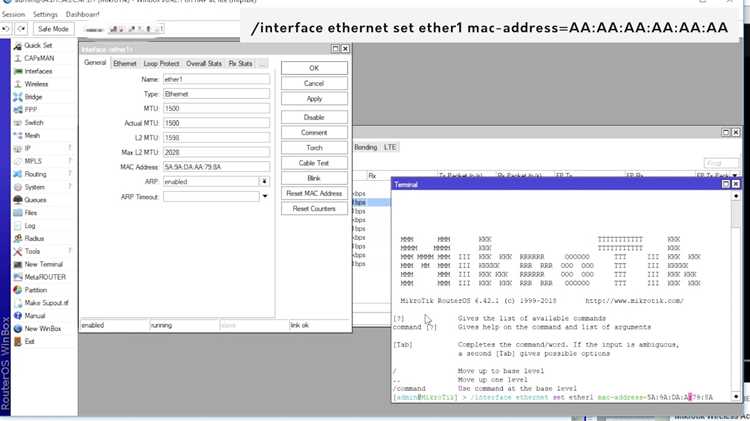Click the Exit sidebar item
Screen dimensions: 750x421
point(29,342)
